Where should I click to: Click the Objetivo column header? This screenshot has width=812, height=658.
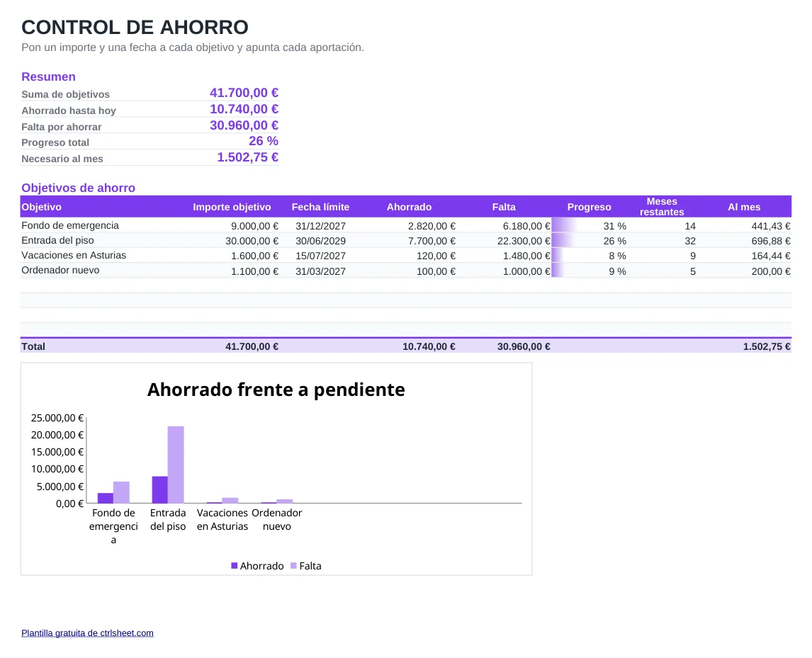(41, 207)
